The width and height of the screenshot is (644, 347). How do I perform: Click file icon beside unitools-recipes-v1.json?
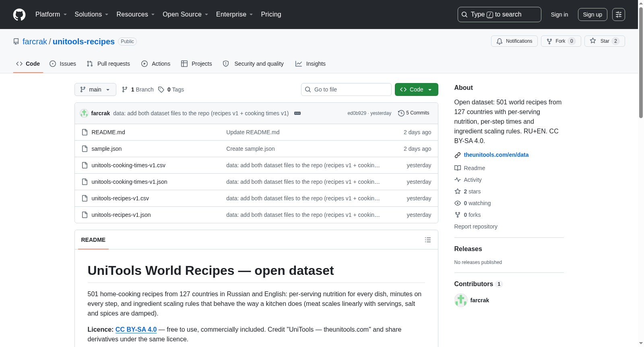click(x=85, y=215)
